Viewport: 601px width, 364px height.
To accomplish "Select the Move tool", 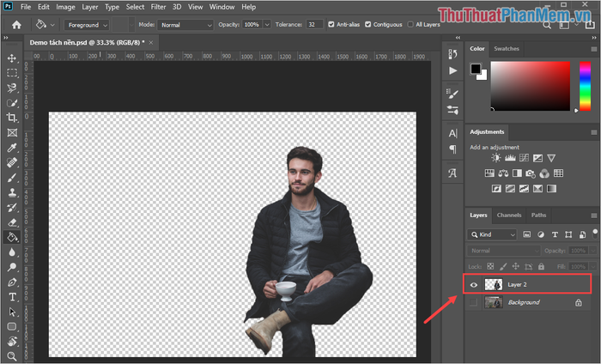I will pos(12,58).
